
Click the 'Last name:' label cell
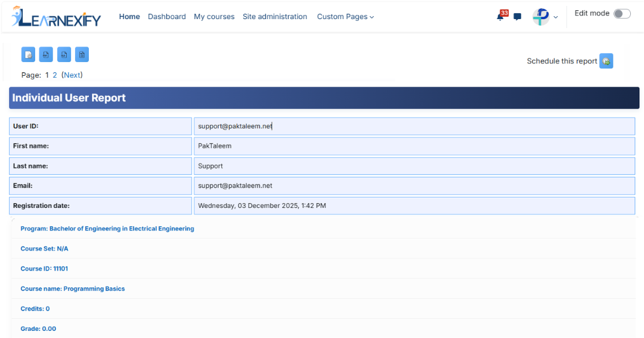101,166
